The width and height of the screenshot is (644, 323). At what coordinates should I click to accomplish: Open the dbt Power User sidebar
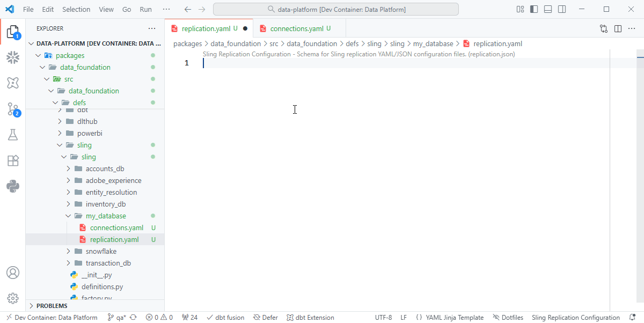[x=14, y=83]
